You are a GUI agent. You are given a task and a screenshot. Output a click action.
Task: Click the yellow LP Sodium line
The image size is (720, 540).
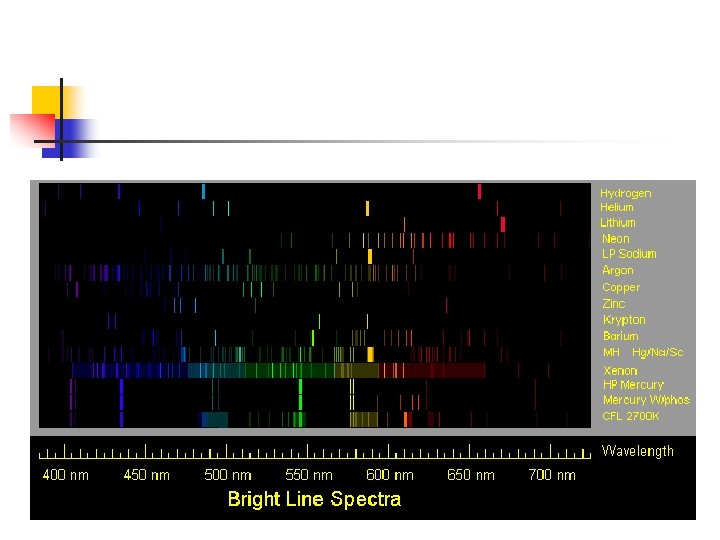point(370,256)
